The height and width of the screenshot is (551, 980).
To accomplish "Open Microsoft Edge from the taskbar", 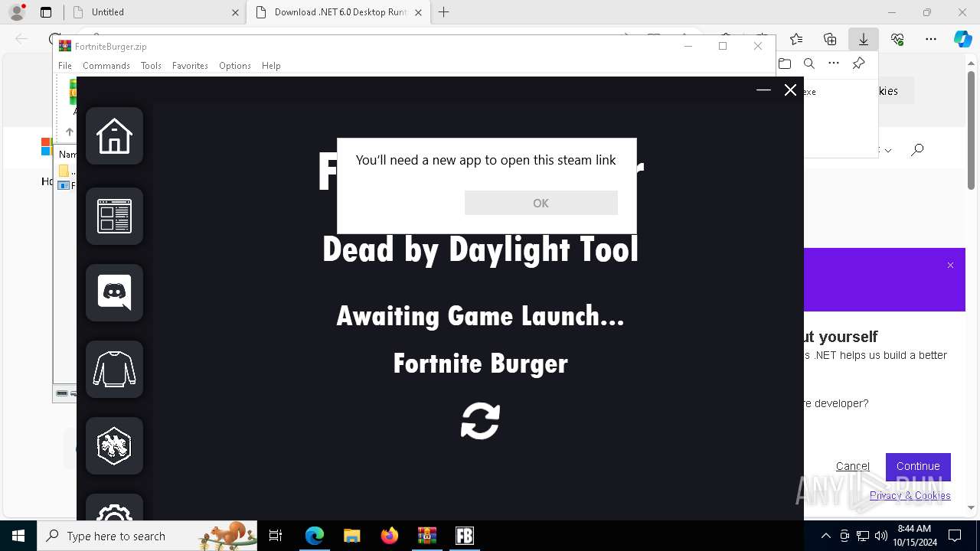I will click(x=315, y=536).
